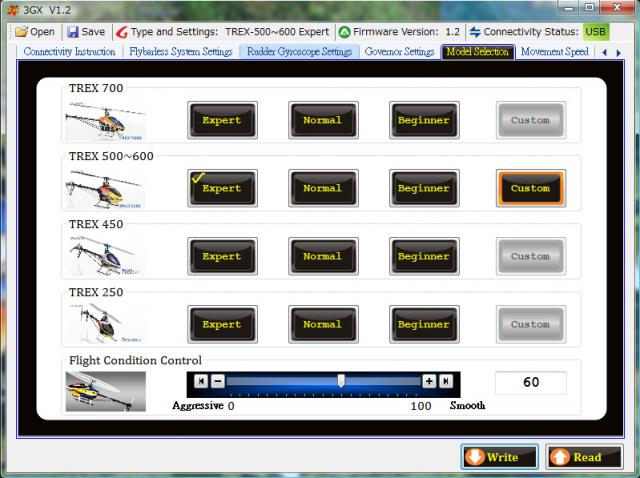The image size is (640, 478).
Task: Click the Connectivity Status arrows icon
Action: click(475, 32)
